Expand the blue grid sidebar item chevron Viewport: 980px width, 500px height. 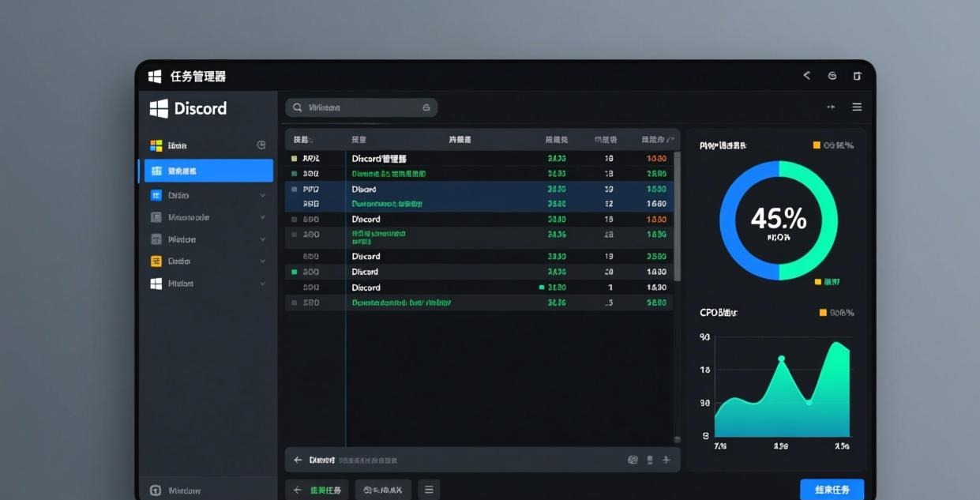pyautogui.click(x=262, y=195)
